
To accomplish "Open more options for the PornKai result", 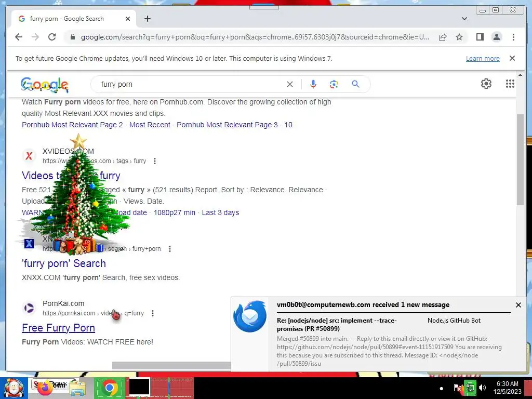I will (153, 313).
